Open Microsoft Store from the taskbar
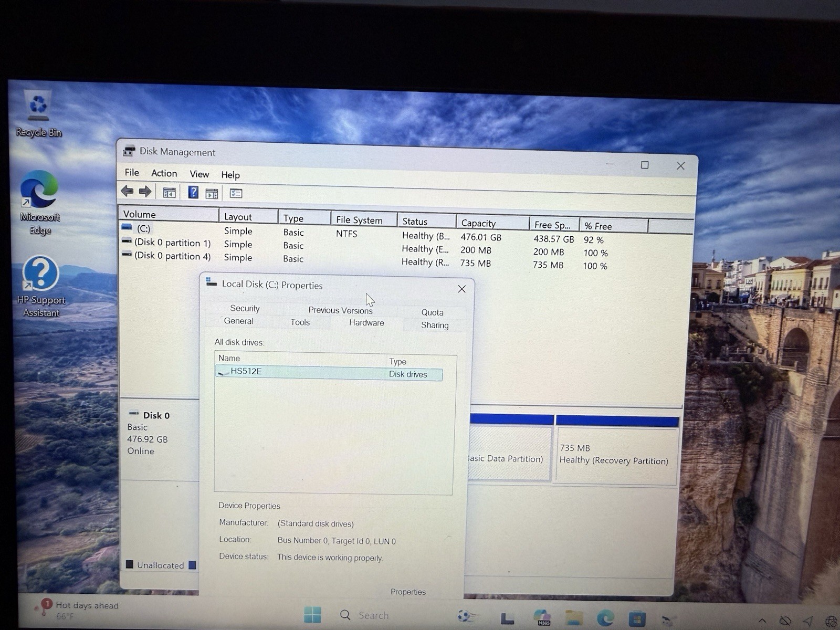This screenshot has width=840, height=630. [637, 619]
